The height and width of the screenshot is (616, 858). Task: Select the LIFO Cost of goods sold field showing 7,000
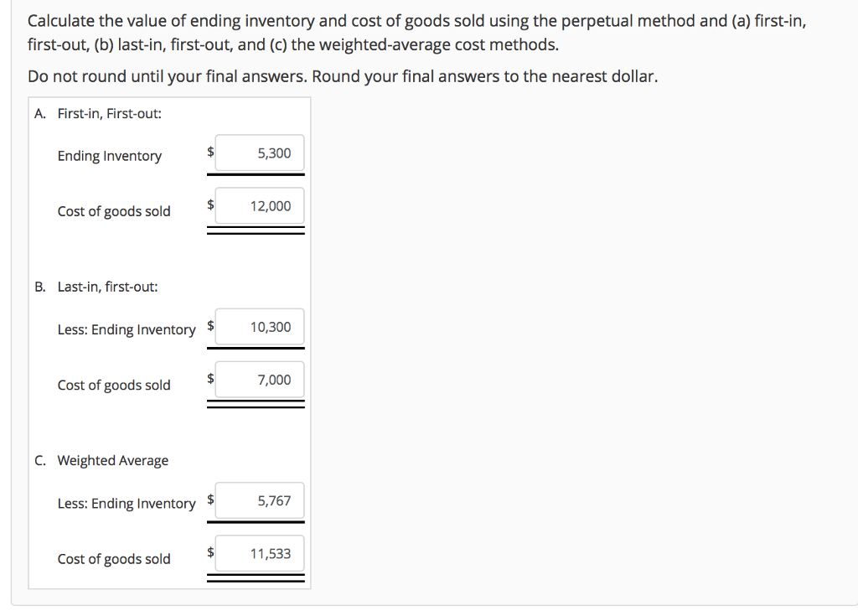pos(259,380)
